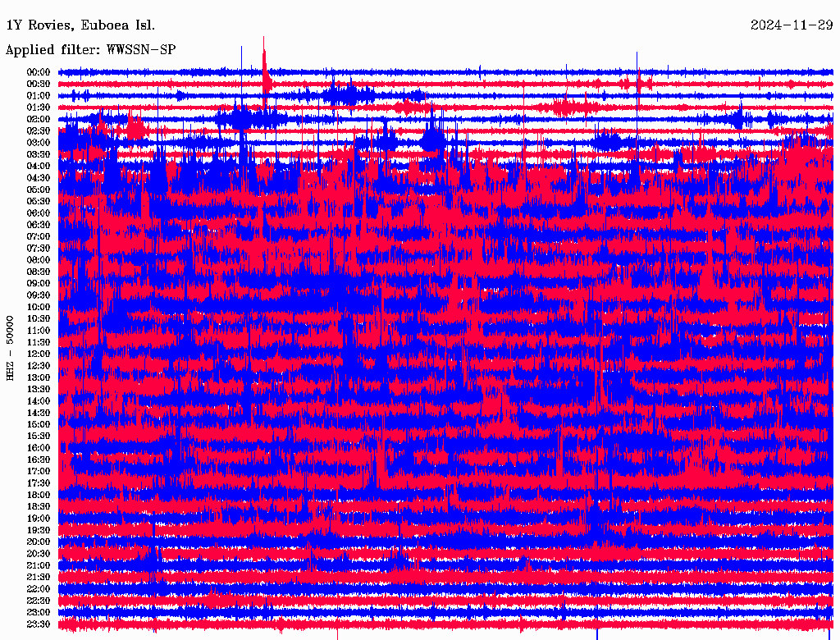Select the 05:30 time label
The height and width of the screenshot is (640, 840).
click(38, 202)
